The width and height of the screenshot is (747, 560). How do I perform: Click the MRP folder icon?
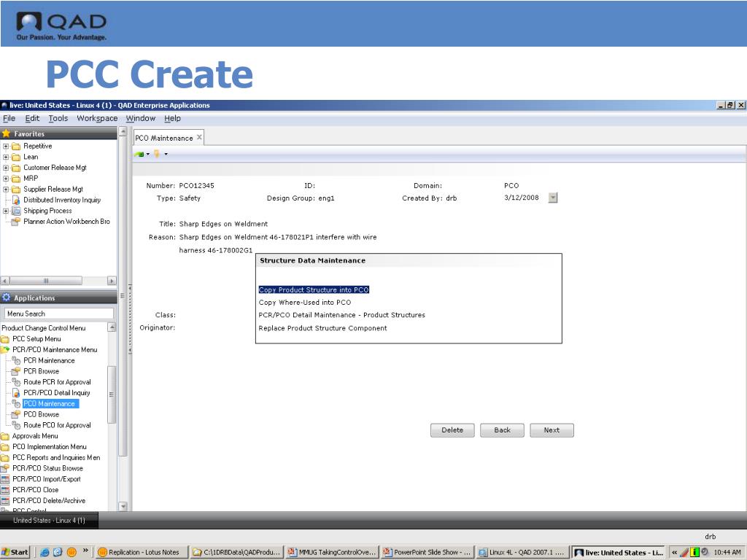coord(16,179)
